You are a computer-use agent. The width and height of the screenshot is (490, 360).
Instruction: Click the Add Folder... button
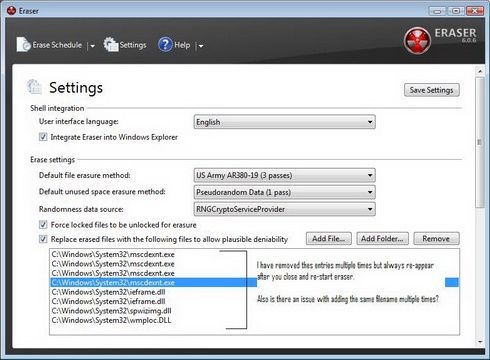(x=382, y=239)
